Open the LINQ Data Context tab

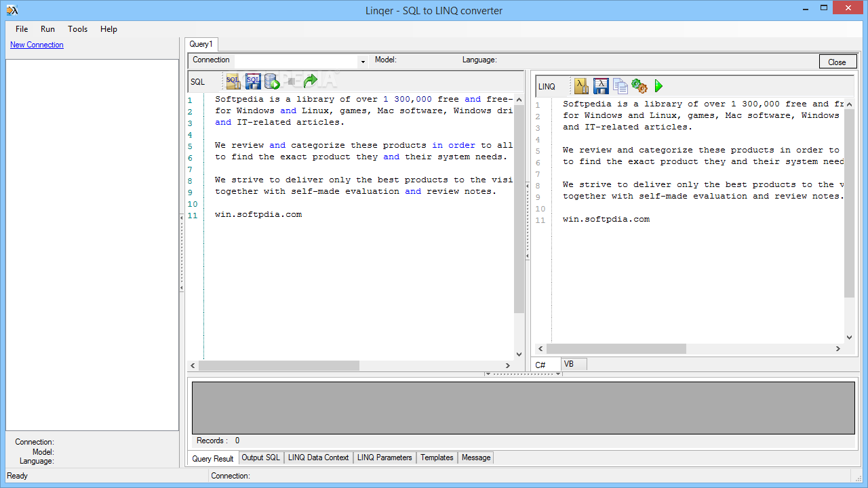click(x=318, y=457)
